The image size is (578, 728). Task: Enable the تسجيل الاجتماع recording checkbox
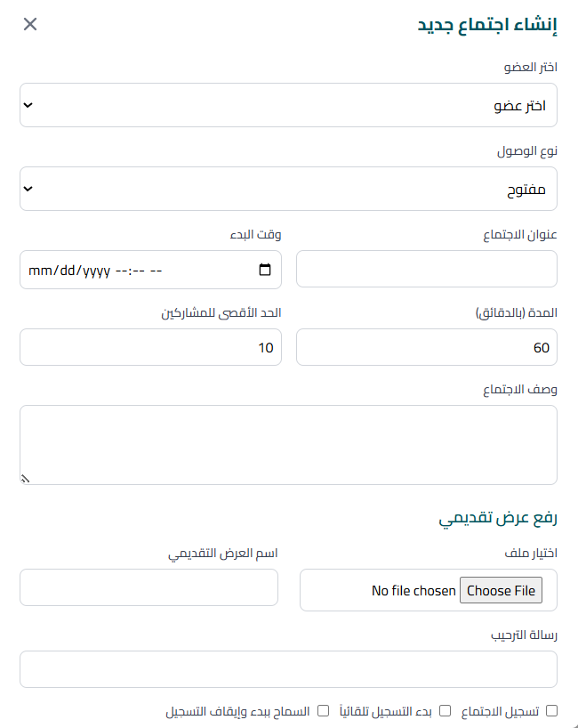click(x=551, y=709)
